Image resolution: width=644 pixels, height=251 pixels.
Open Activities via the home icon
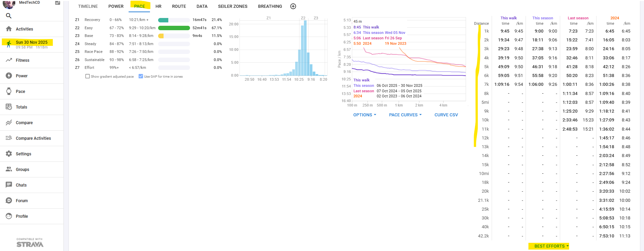pyautogui.click(x=9, y=29)
